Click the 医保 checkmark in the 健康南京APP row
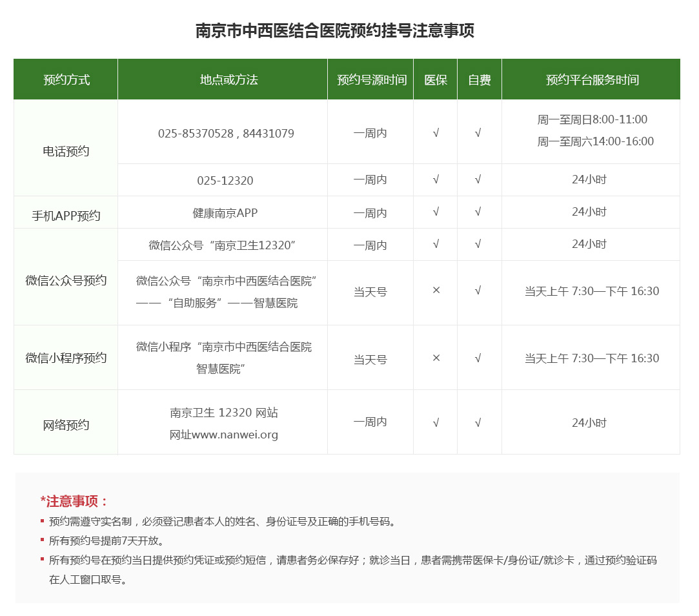The width and height of the screenshot is (699, 616). point(436,212)
